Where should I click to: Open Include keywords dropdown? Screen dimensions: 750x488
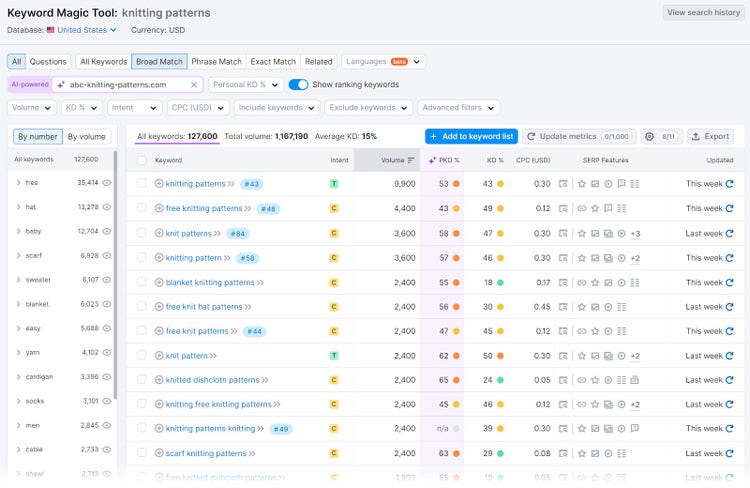pyautogui.click(x=277, y=108)
